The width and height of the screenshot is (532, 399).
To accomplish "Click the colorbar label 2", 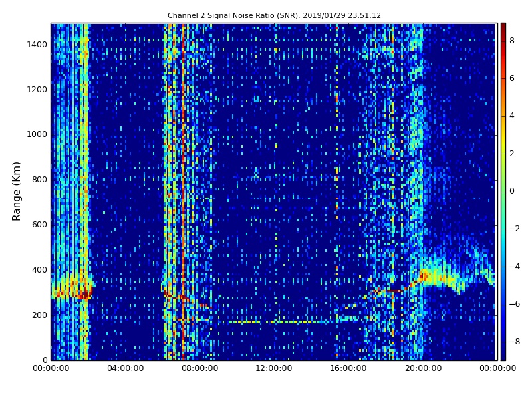I will (512, 154).
